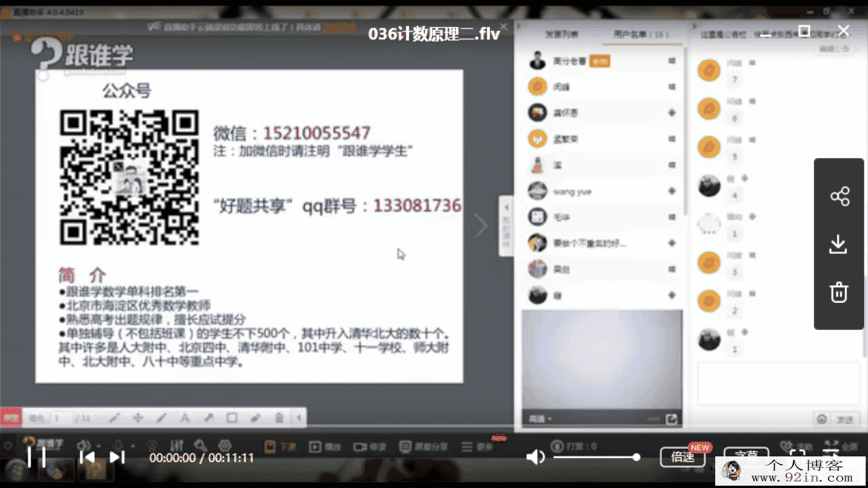Click the trash delete icon in side panel
This screenshot has width=868, height=488.
tap(839, 292)
